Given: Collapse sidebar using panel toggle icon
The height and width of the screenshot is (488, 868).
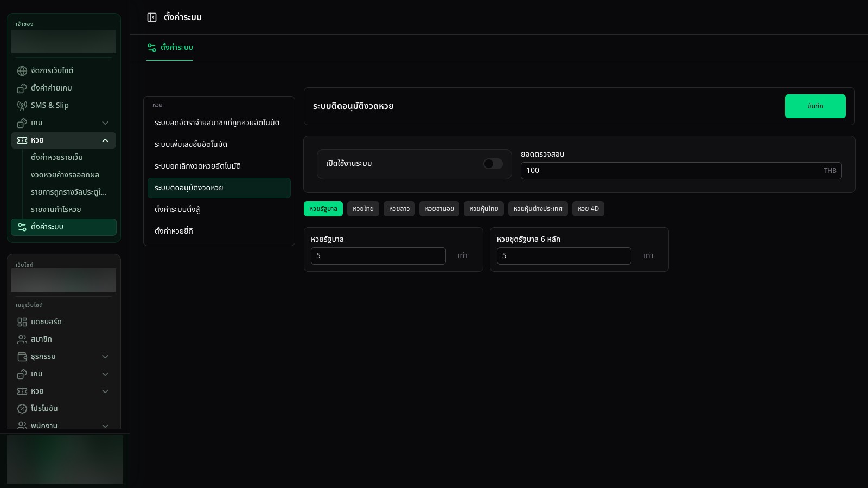Looking at the screenshot, I should (152, 17).
